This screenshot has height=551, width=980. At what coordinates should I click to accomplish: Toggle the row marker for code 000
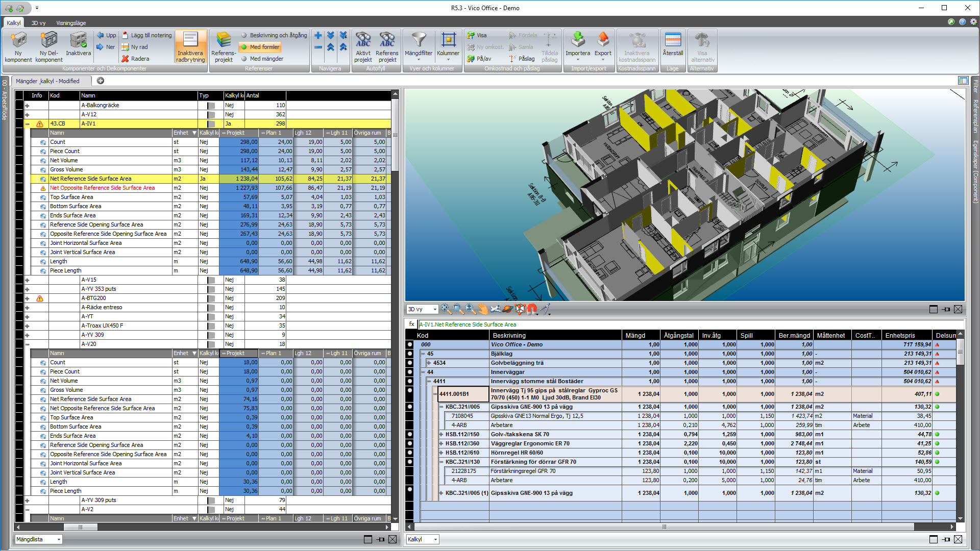pos(410,345)
